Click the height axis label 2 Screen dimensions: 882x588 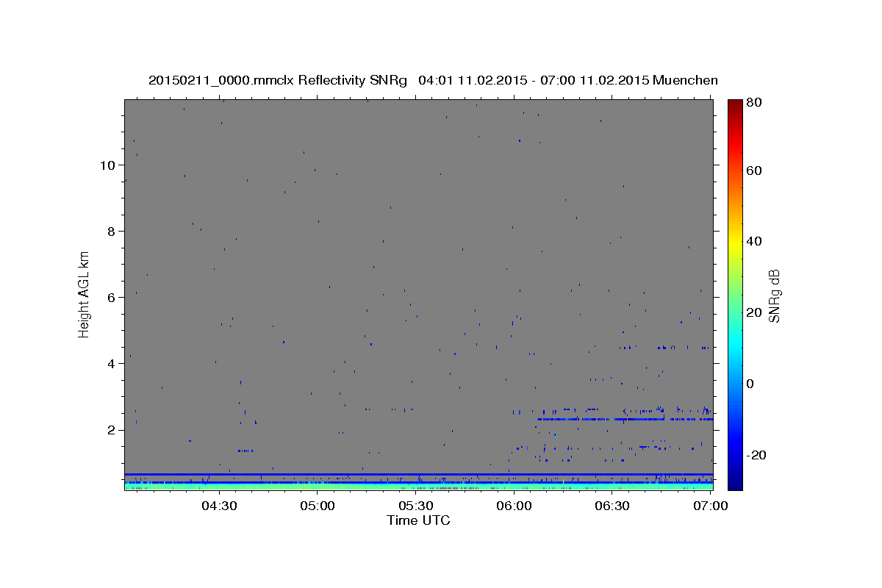coord(110,429)
